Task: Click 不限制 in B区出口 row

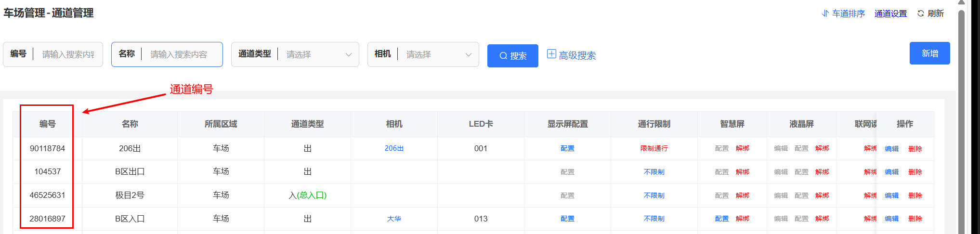Action: click(654, 172)
